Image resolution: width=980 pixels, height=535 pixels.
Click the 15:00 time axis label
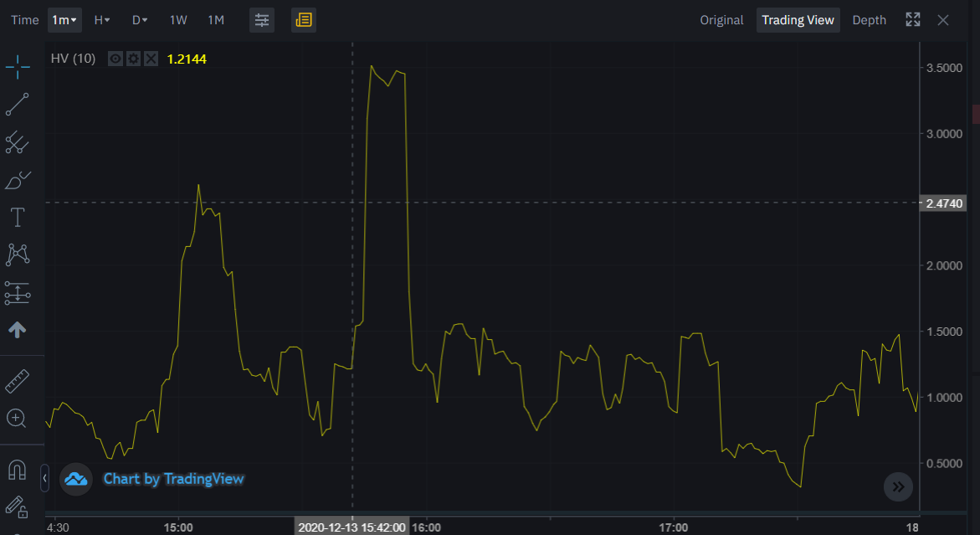(x=178, y=527)
